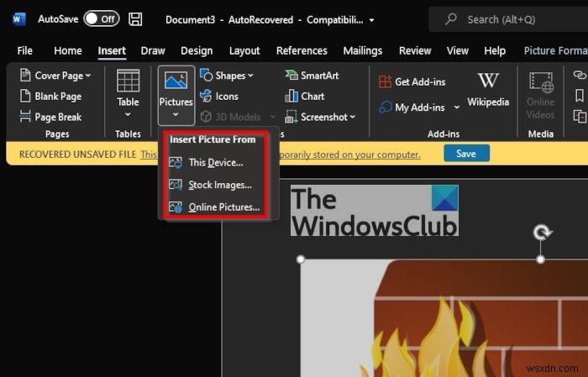The width and height of the screenshot is (588, 377).
Task: Click the Search (Alt+Q) box
Action: click(x=508, y=19)
